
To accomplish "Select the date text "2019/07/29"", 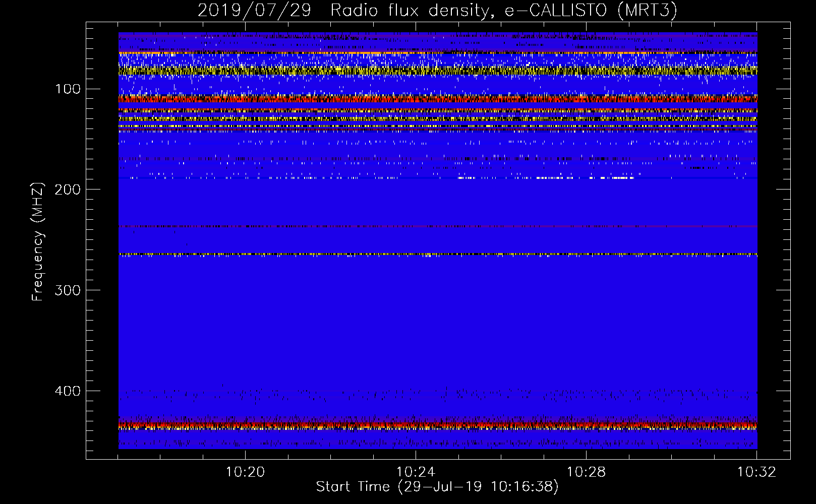I will 254,11.
